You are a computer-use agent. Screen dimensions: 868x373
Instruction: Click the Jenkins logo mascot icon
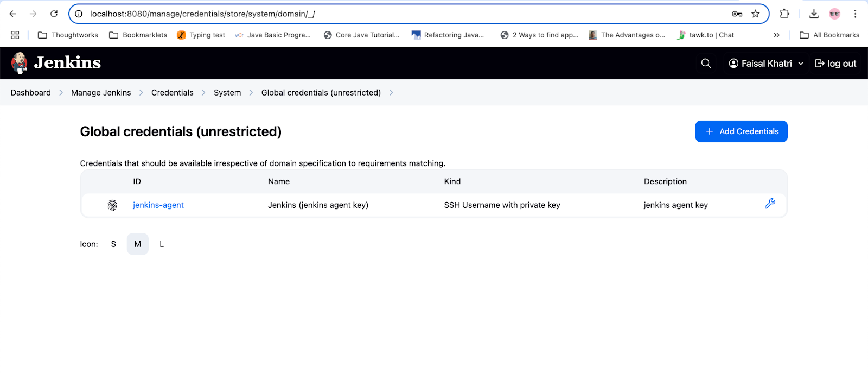20,63
